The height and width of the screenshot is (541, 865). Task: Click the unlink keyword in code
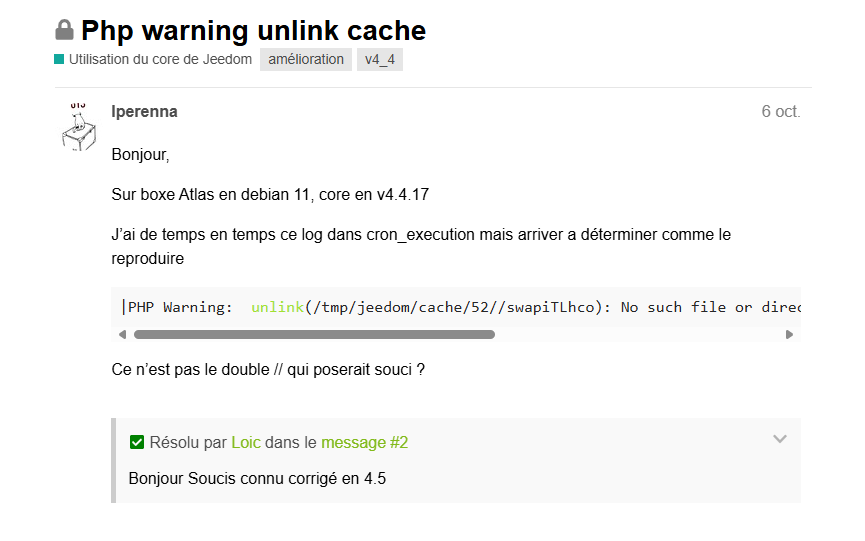[277, 307]
